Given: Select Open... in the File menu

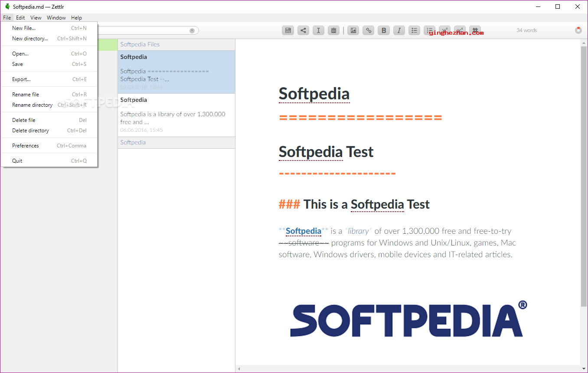Looking at the screenshot, I should click(49, 54).
